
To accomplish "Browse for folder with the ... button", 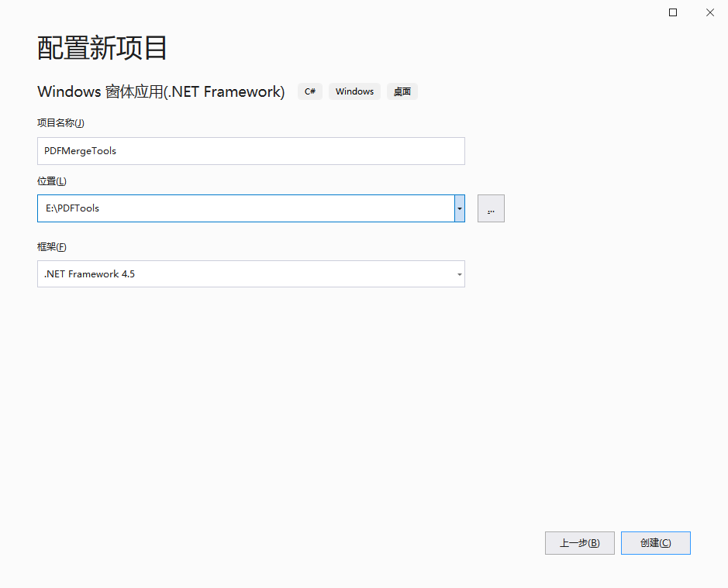I will pos(491,208).
